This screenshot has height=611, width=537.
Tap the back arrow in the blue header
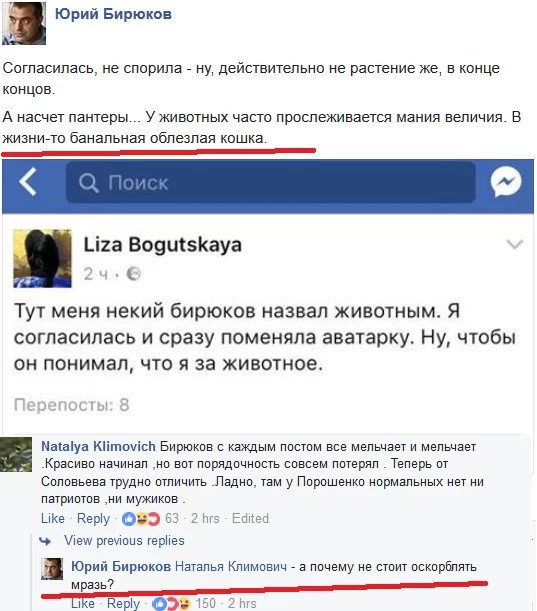click(28, 182)
